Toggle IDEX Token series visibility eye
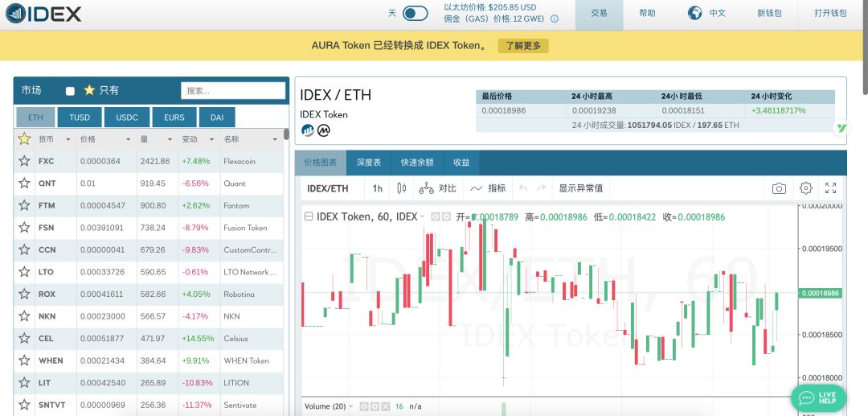Image resolution: width=868 pixels, height=416 pixels. tap(436, 216)
